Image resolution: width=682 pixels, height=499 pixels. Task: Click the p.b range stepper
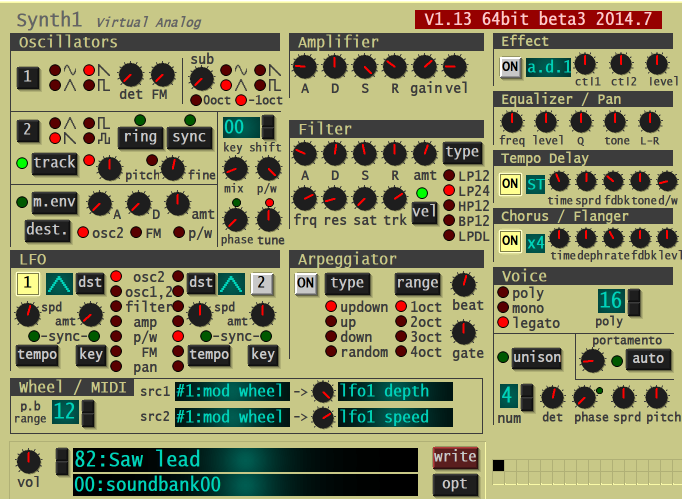click(x=88, y=413)
